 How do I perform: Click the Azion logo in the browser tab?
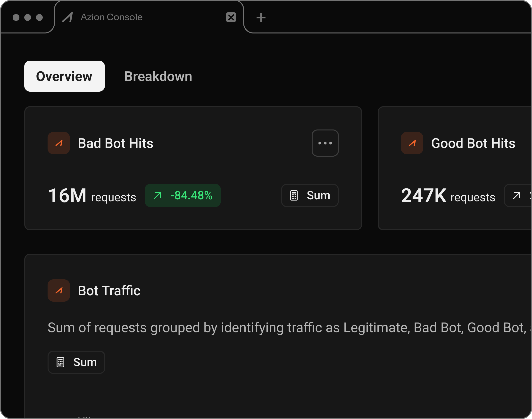pyautogui.click(x=68, y=17)
